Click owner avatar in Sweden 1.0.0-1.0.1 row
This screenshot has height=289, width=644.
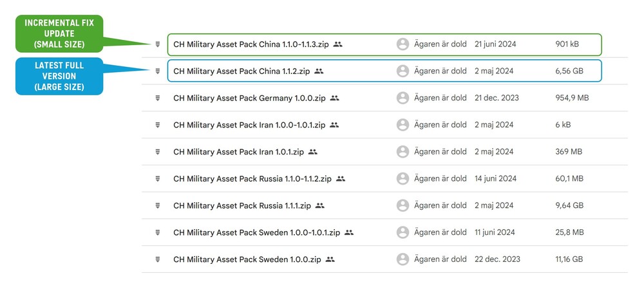403,232
